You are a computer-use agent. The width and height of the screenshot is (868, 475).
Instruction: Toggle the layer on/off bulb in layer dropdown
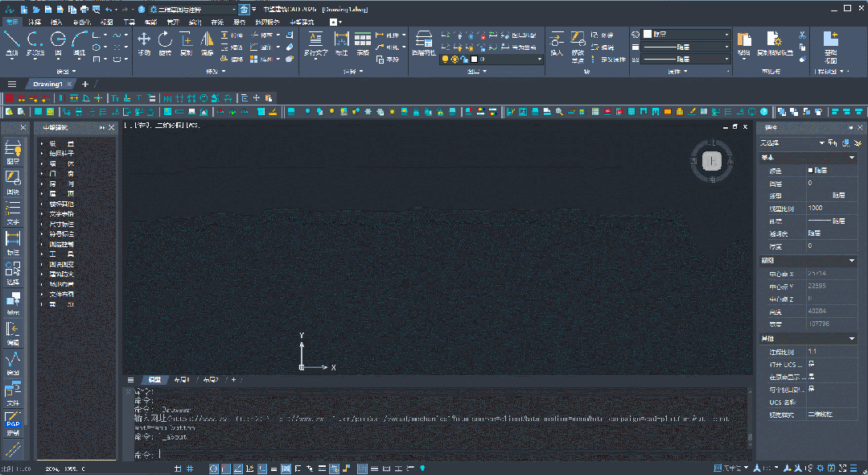[445, 60]
